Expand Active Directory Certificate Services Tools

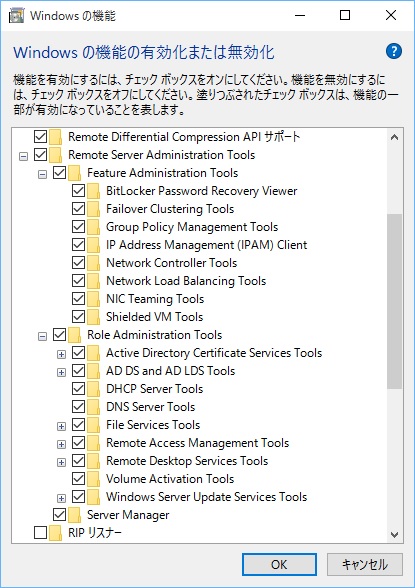click(61, 354)
